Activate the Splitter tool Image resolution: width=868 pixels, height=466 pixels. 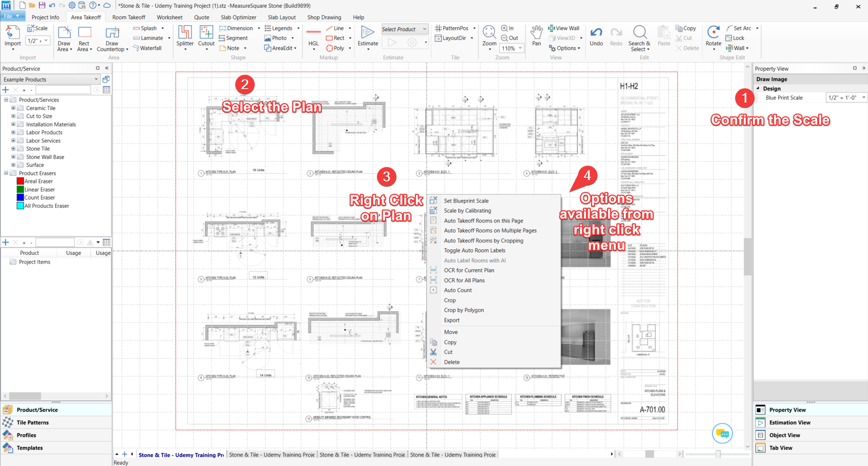[185, 36]
